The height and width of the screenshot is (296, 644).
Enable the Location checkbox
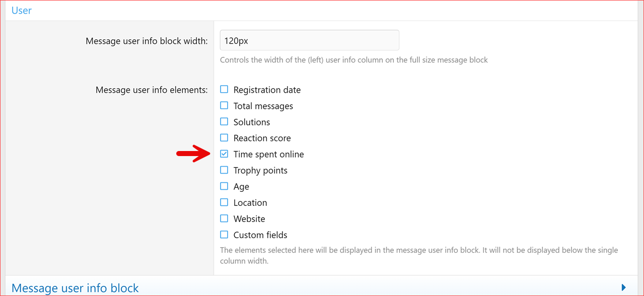pyautogui.click(x=224, y=202)
